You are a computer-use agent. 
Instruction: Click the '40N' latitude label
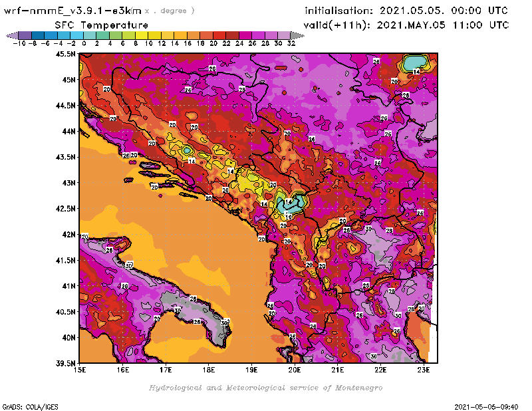point(69,338)
